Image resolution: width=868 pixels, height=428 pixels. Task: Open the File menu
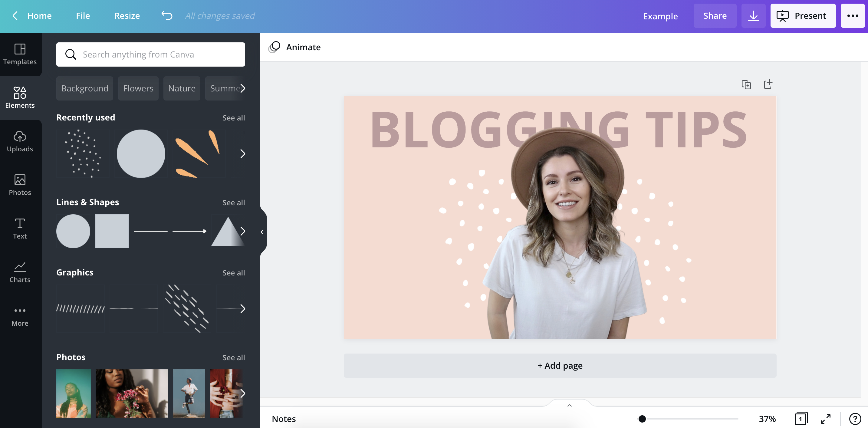coord(83,16)
